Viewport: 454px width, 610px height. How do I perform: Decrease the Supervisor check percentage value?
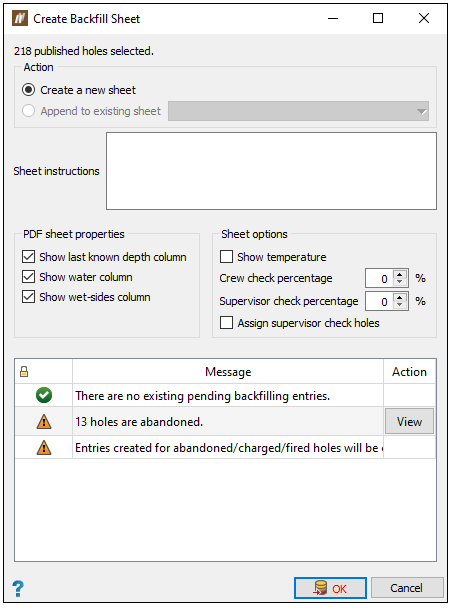pos(400,305)
